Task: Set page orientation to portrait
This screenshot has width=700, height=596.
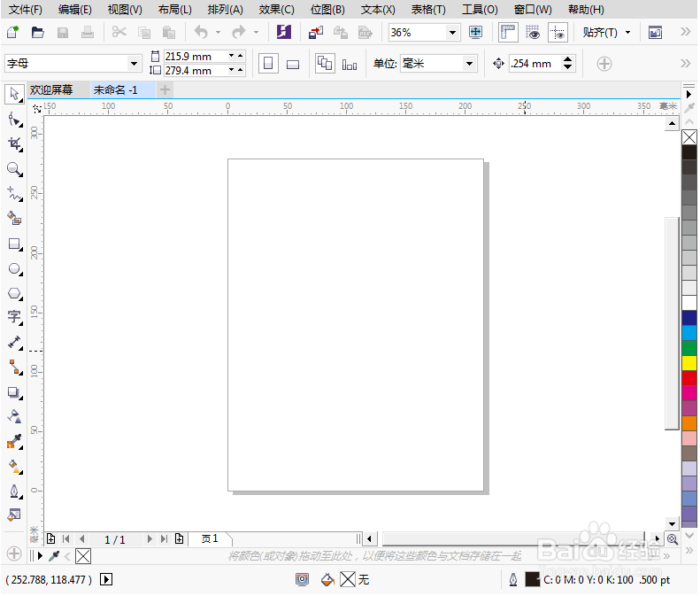Action: click(x=268, y=64)
